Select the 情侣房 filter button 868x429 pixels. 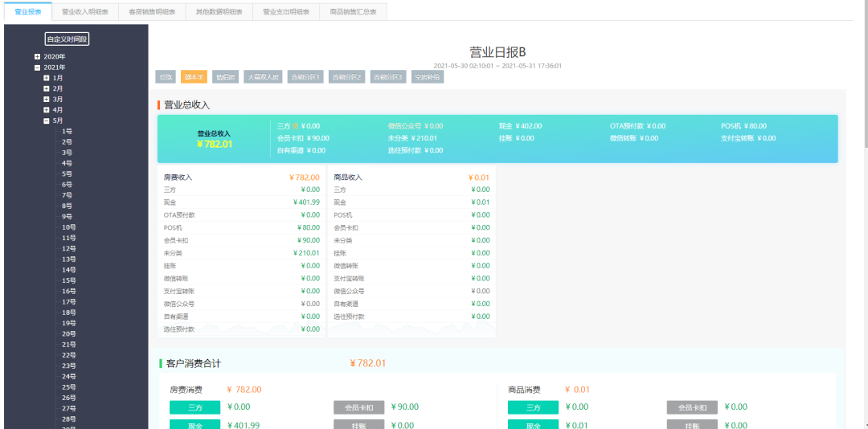pyautogui.click(x=225, y=77)
